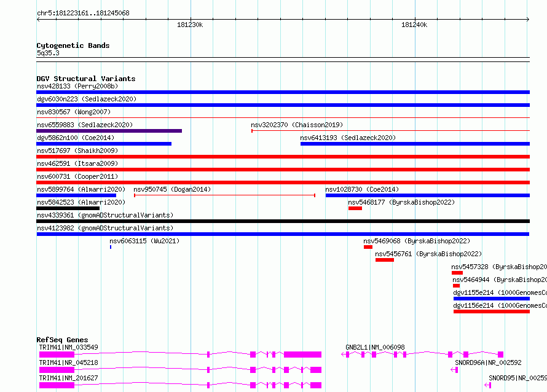
Task: Open the nsv517697 (Shaikh2009) red variant bar
Action: (x=283, y=157)
